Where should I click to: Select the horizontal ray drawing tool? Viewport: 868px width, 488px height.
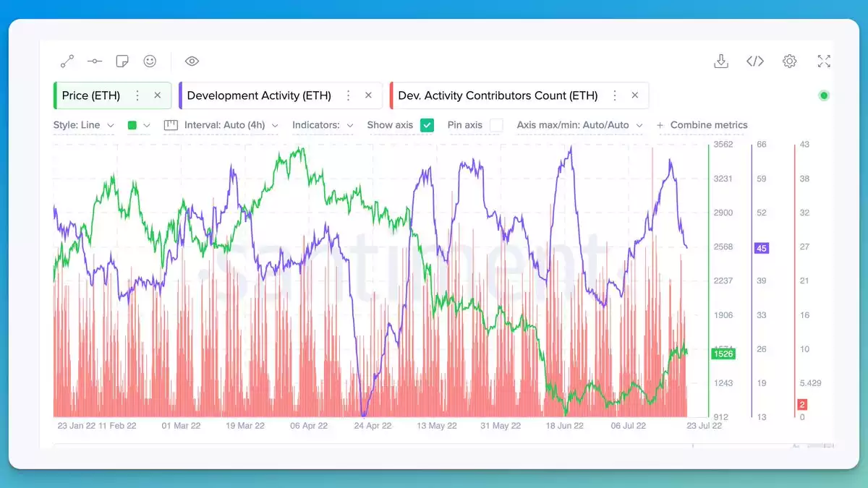pyautogui.click(x=95, y=61)
